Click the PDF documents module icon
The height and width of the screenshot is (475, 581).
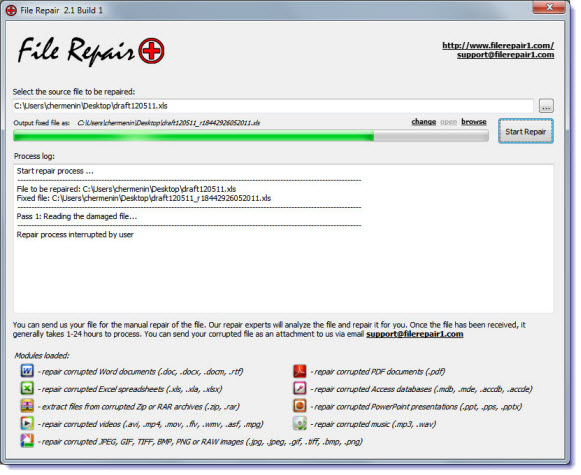tap(300, 371)
